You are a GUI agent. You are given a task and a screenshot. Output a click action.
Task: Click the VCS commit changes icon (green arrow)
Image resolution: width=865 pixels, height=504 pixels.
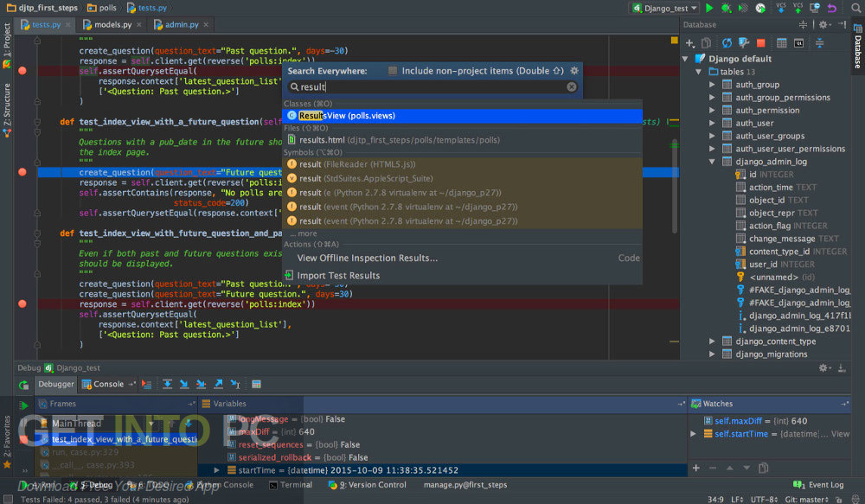[798, 8]
